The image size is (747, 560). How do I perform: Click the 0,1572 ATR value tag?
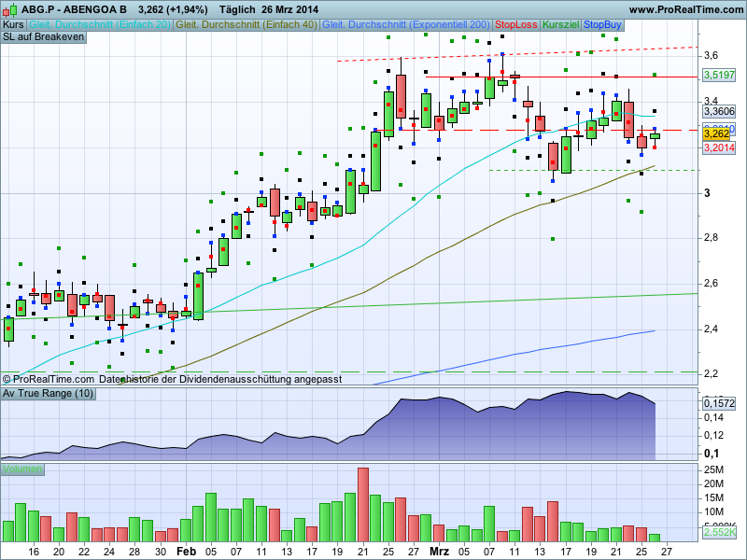[719, 404]
